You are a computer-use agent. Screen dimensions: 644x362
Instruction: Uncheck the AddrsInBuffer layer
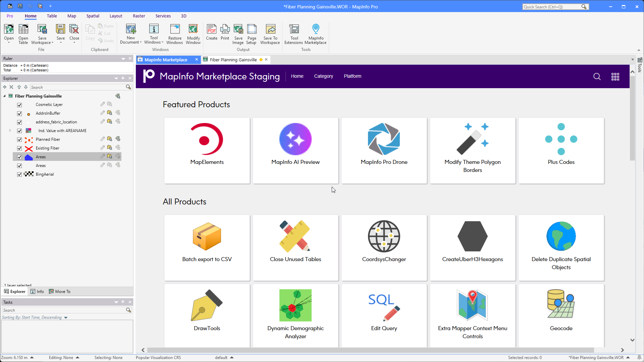click(19, 114)
